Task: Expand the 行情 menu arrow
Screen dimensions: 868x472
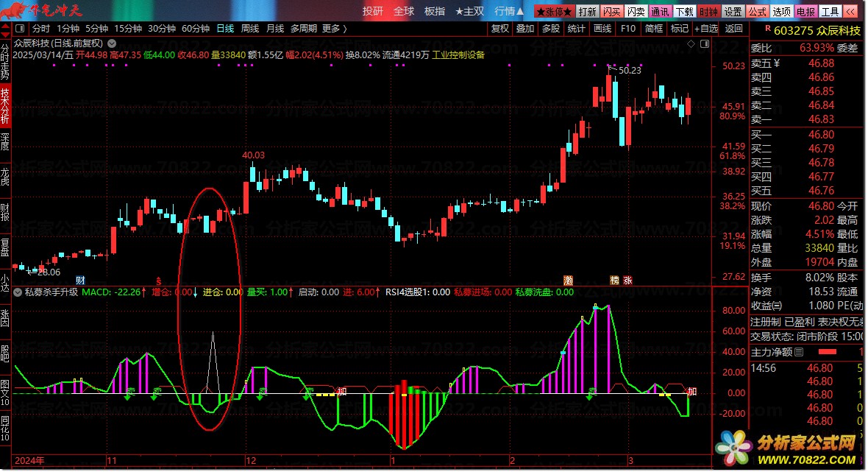Action: click(x=519, y=12)
